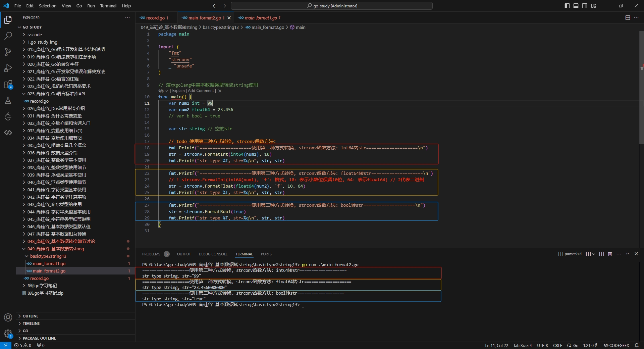Toggle the primary side bar layout button

tap(567, 6)
